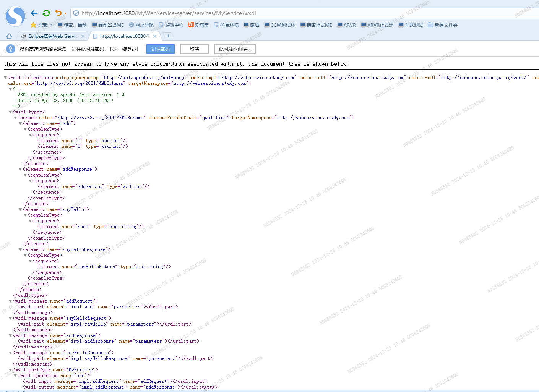Click the element name="name" xsd:string line
Screen dimensions: 539x392
click(91, 227)
